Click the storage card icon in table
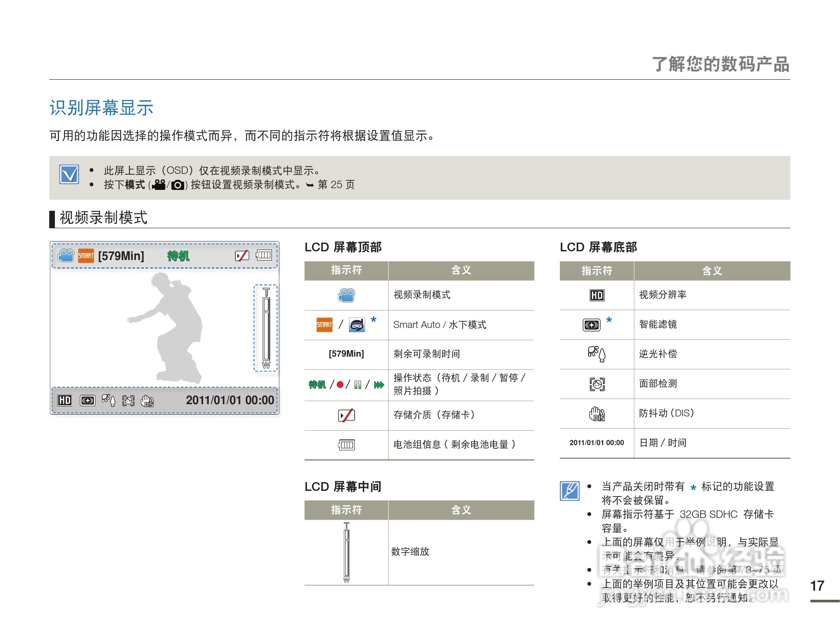This screenshot has width=840, height=642. click(x=346, y=415)
